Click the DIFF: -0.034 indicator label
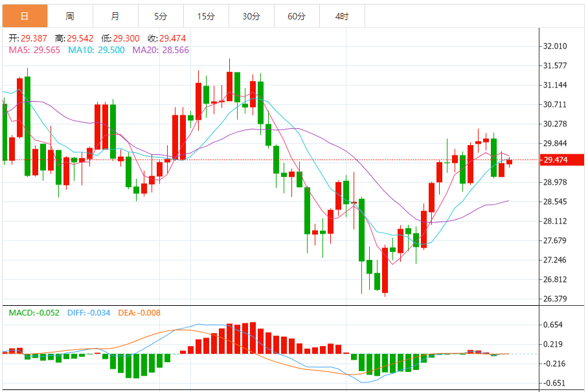The height and width of the screenshot is (392, 588). point(89,313)
